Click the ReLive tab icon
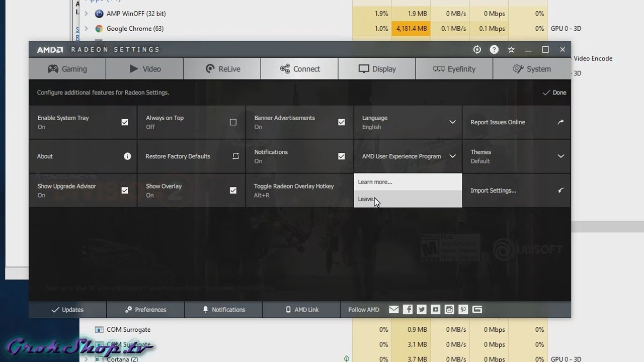This screenshot has width=644, height=362. (x=210, y=69)
